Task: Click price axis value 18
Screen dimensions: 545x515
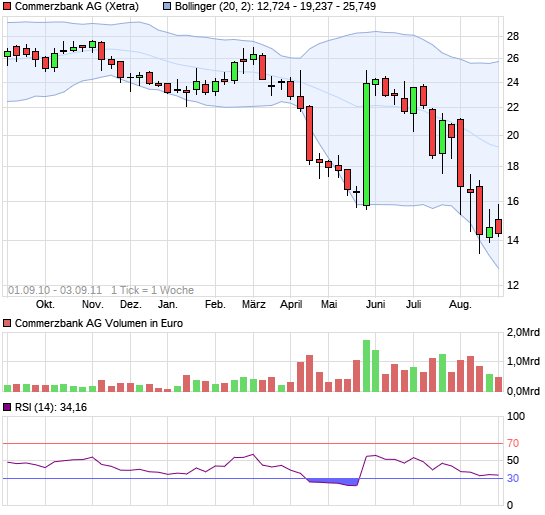Action: tap(513, 166)
